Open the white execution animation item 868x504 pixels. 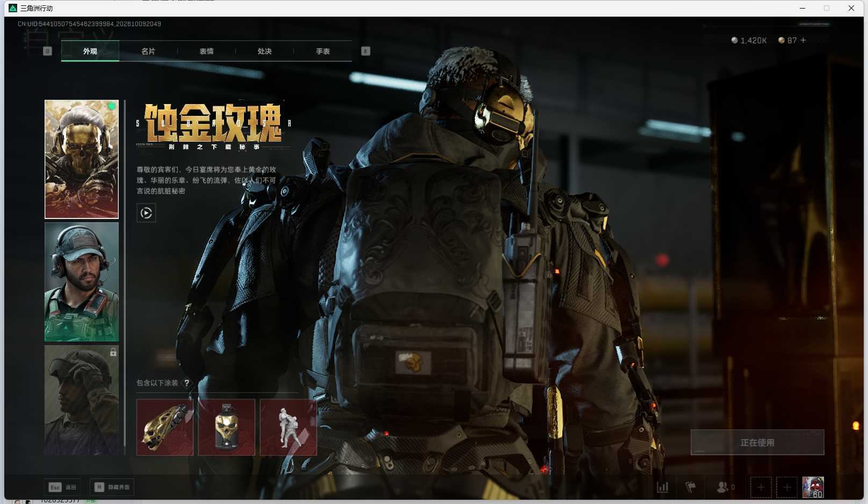tap(288, 427)
